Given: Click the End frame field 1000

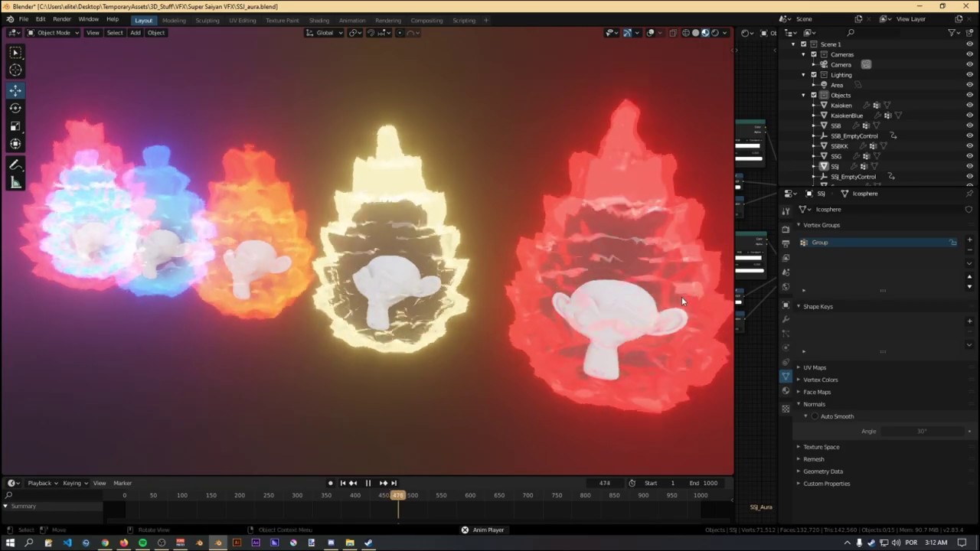Looking at the screenshot, I should 703,483.
